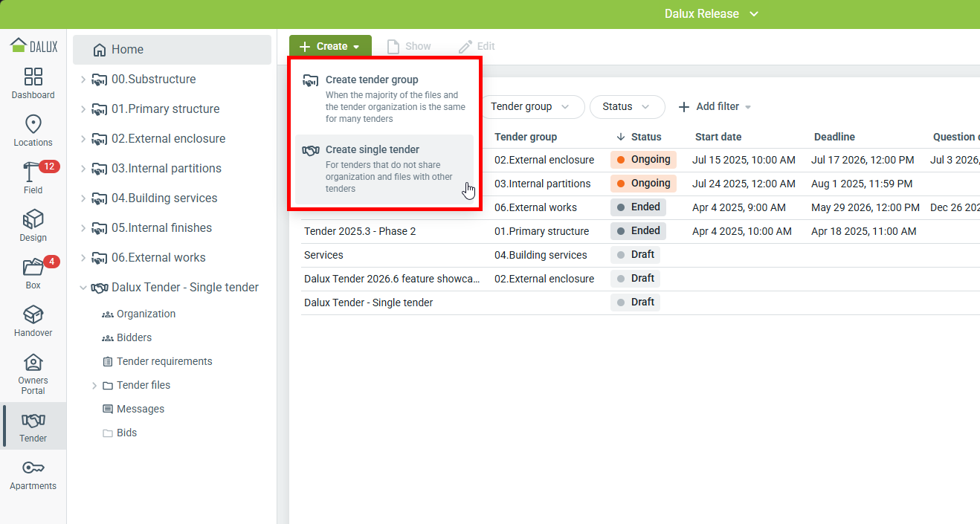Sort by the Tender group column header
This screenshot has height=524, width=980.
[x=526, y=137]
